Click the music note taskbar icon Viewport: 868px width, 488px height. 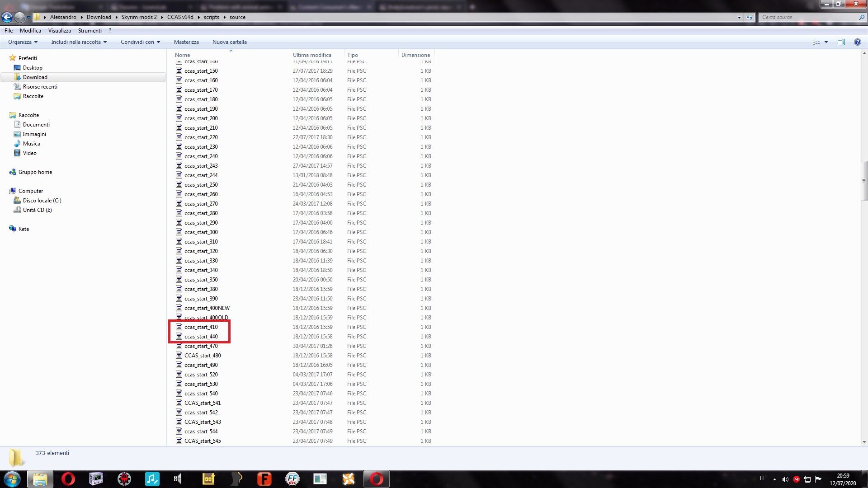[152, 479]
